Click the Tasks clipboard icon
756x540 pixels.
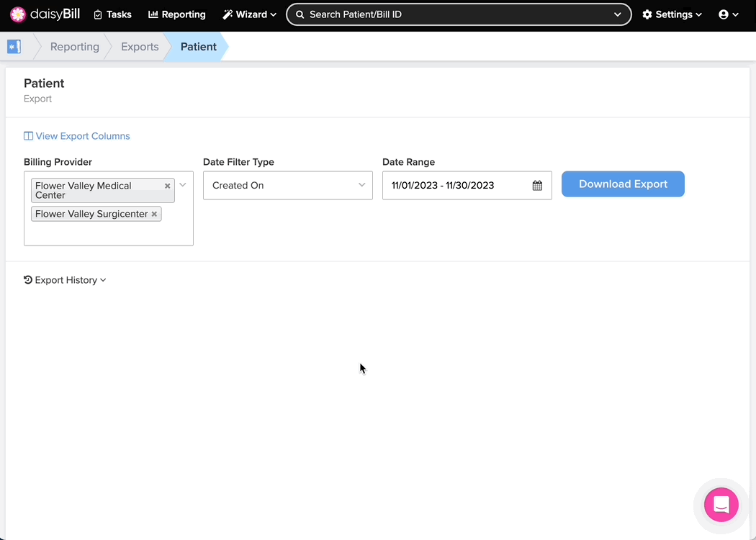[x=98, y=15]
